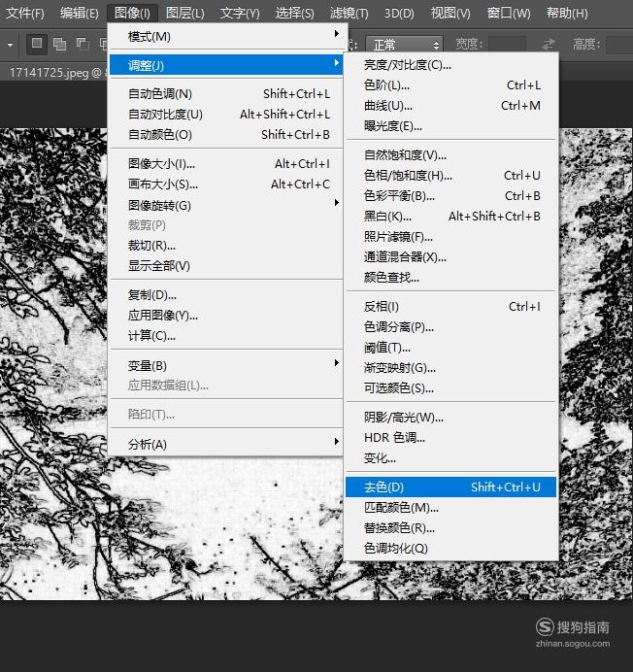Click the swap width and height icon

[549, 44]
